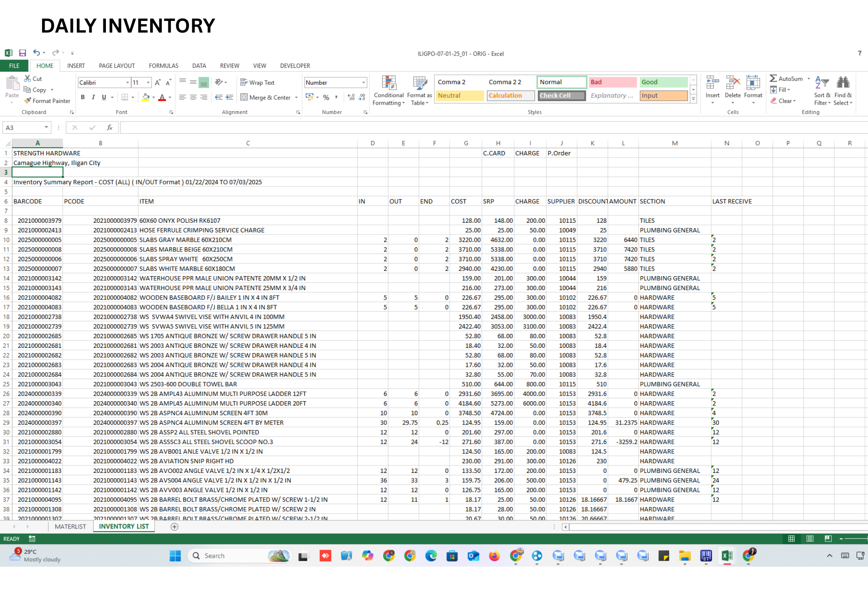Open the MATERLIST sheet tab
The width and height of the screenshot is (868, 614).
point(70,526)
